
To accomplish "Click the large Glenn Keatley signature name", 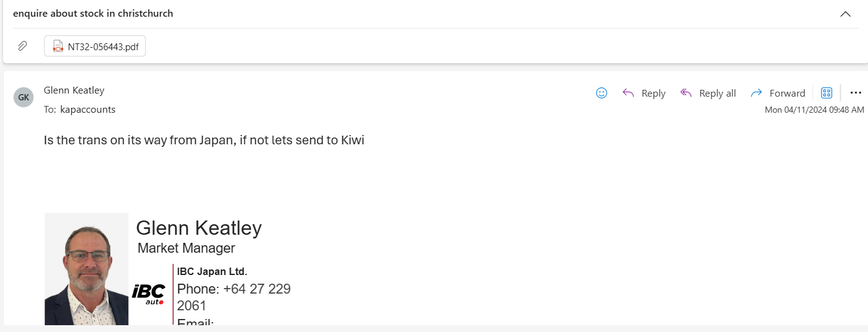I will [x=199, y=228].
